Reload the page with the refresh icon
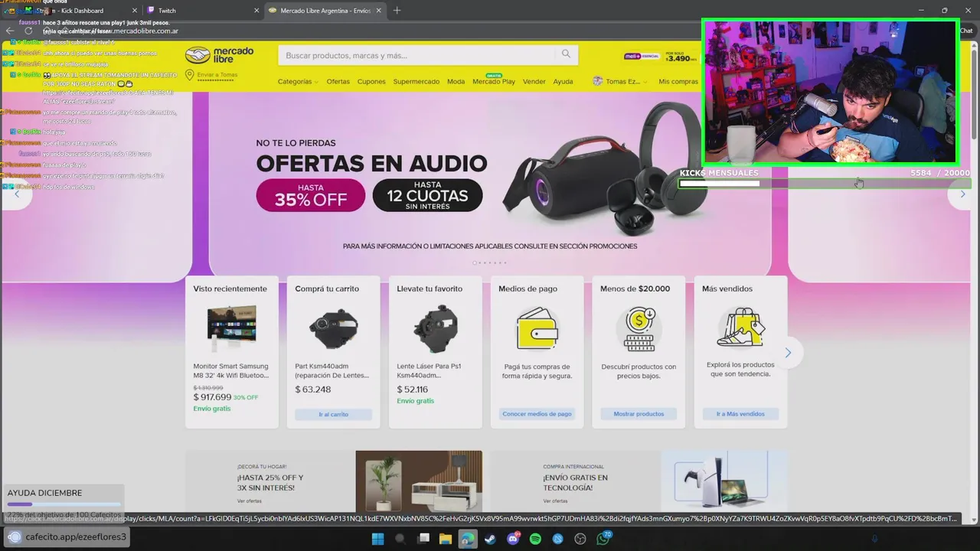 click(x=28, y=31)
